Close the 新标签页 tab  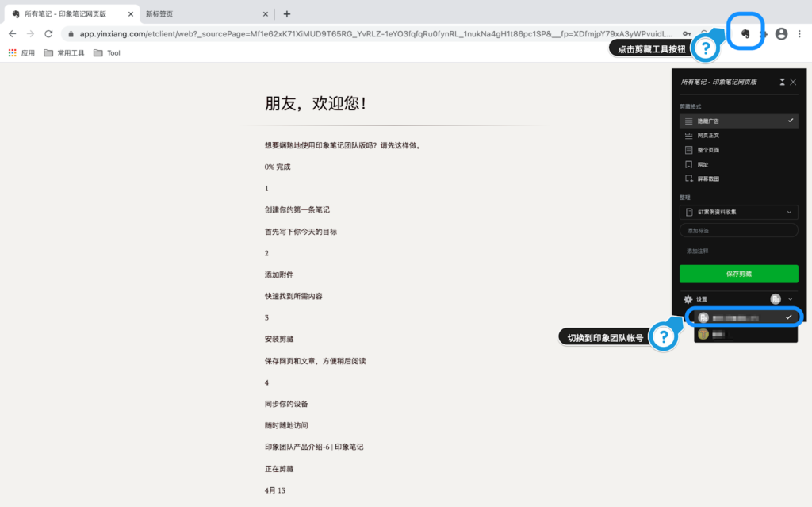(x=265, y=14)
